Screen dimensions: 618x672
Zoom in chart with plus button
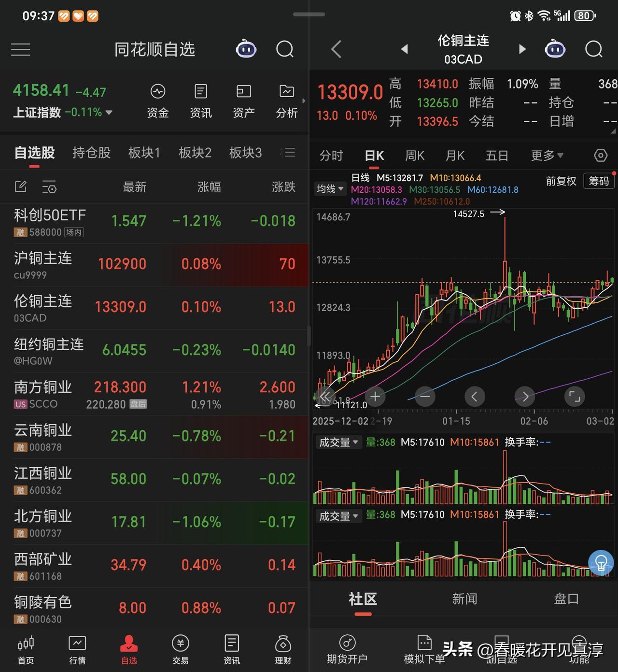click(x=375, y=397)
